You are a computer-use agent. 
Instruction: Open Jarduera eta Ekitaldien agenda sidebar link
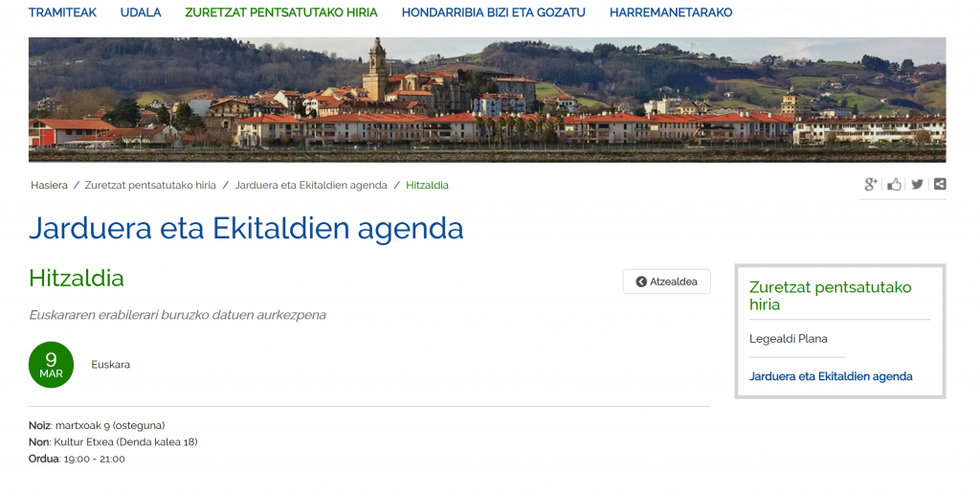coord(831,376)
